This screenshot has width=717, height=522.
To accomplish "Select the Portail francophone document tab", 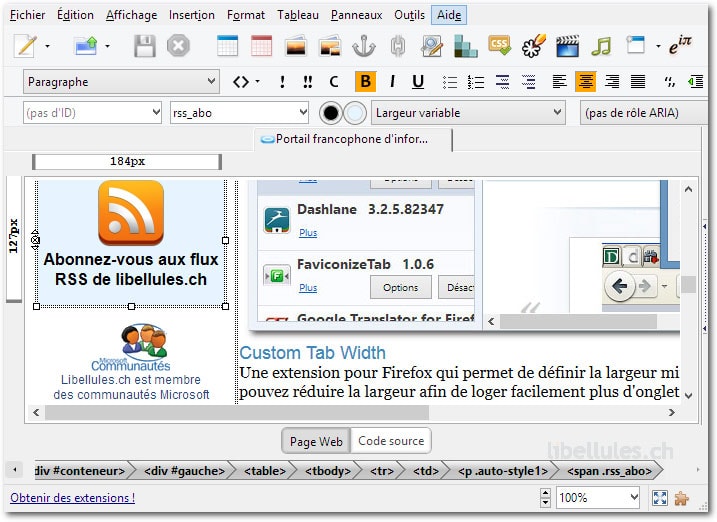I will point(353,139).
